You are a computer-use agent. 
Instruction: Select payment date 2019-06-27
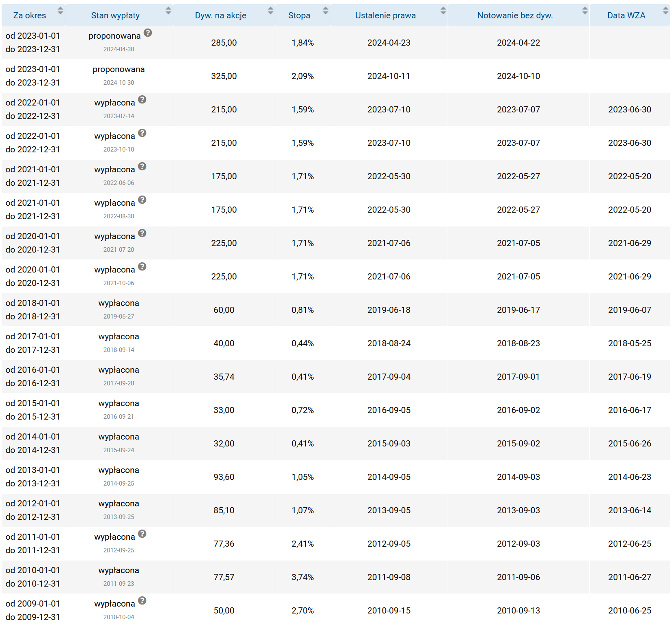click(x=119, y=317)
